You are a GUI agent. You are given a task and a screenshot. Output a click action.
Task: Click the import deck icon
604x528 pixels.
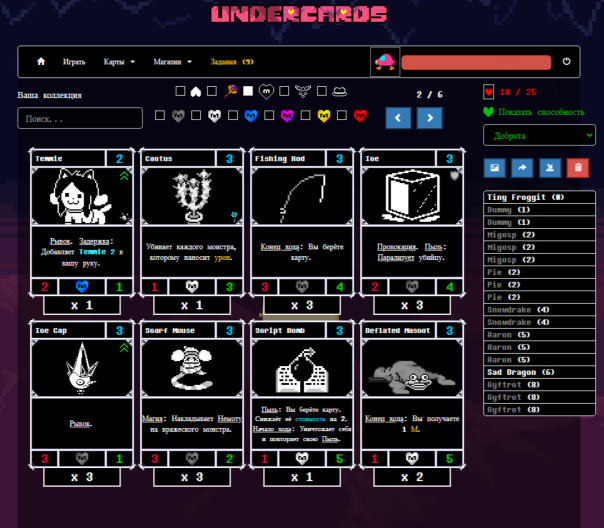(x=550, y=168)
